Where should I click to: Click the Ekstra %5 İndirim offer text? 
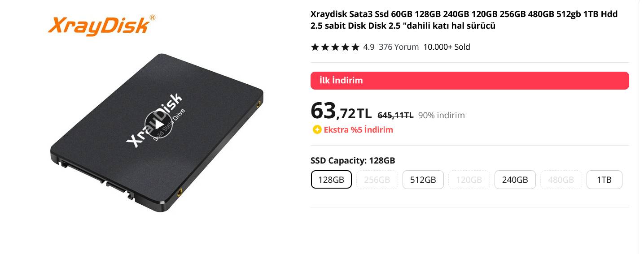[x=358, y=130]
